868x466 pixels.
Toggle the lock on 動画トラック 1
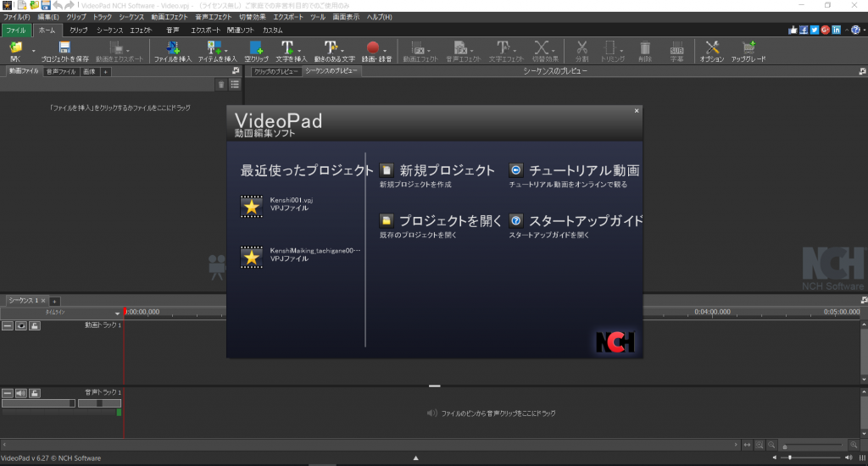(x=34, y=325)
